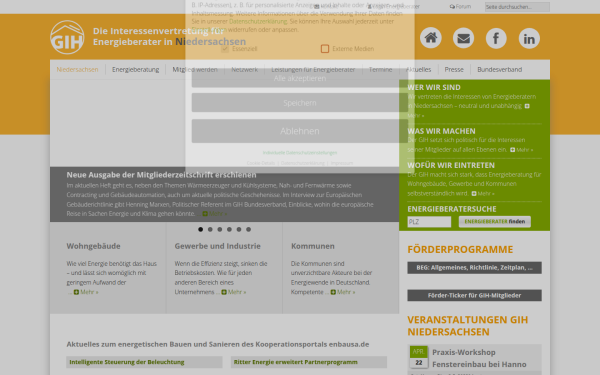Select the third slider dot

click(220, 229)
